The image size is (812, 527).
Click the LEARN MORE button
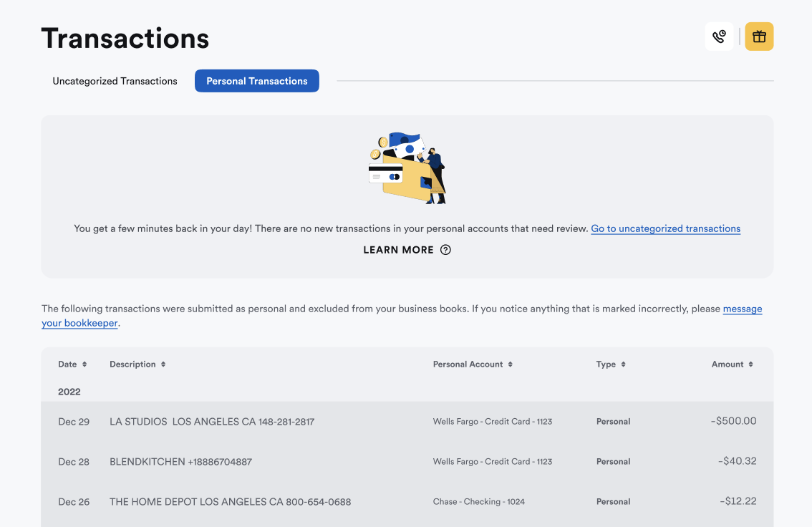click(x=398, y=250)
